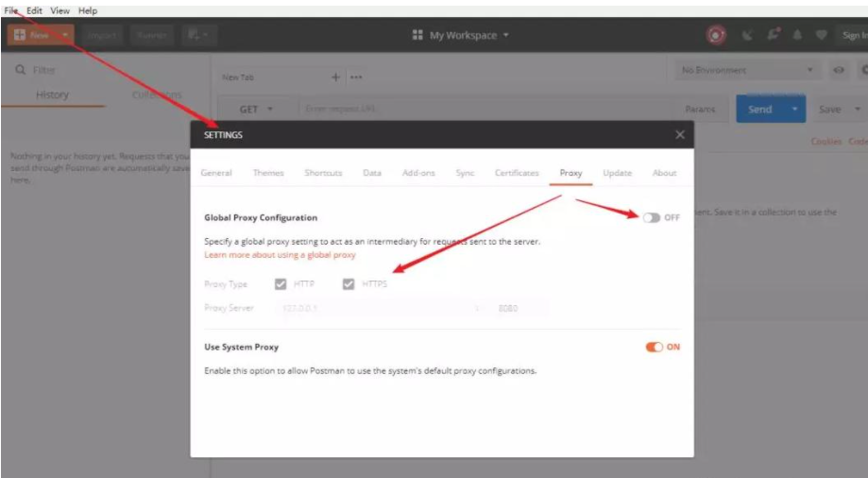868x478 pixels.
Task: Open the View menu
Action: click(x=60, y=10)
